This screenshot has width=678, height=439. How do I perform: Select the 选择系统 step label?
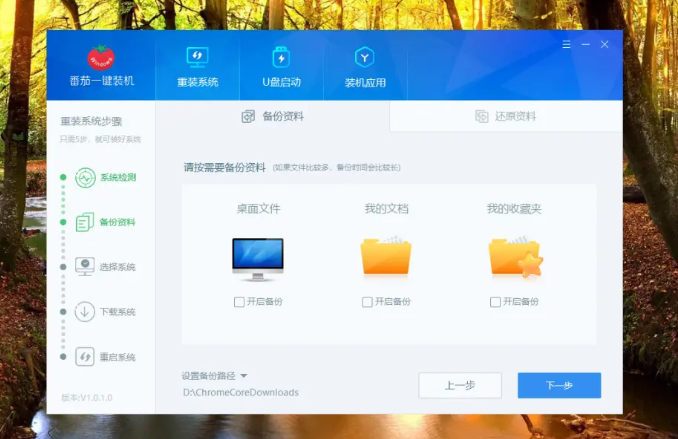click(118, 267)
